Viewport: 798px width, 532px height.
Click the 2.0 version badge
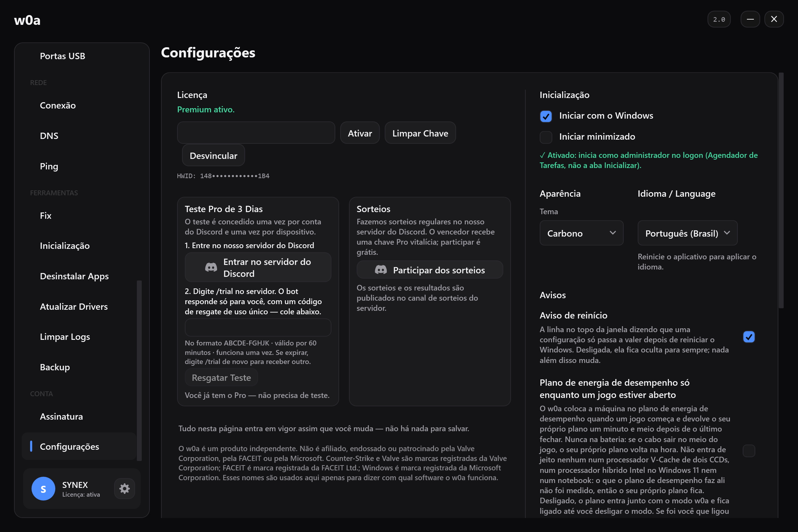pos(719,19)
